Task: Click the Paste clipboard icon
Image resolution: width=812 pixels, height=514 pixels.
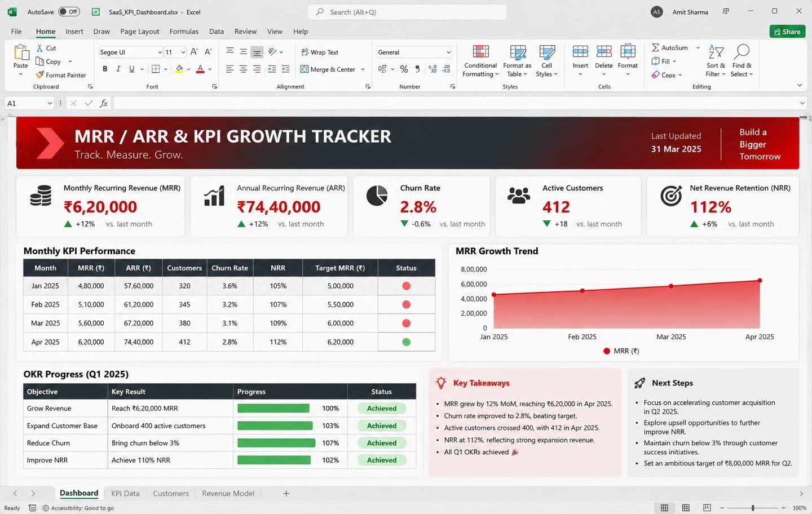Action: 21,52
